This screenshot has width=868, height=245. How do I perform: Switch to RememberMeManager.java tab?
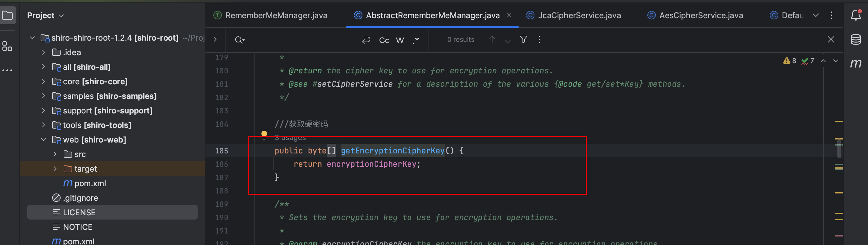[x=271, y=15]
